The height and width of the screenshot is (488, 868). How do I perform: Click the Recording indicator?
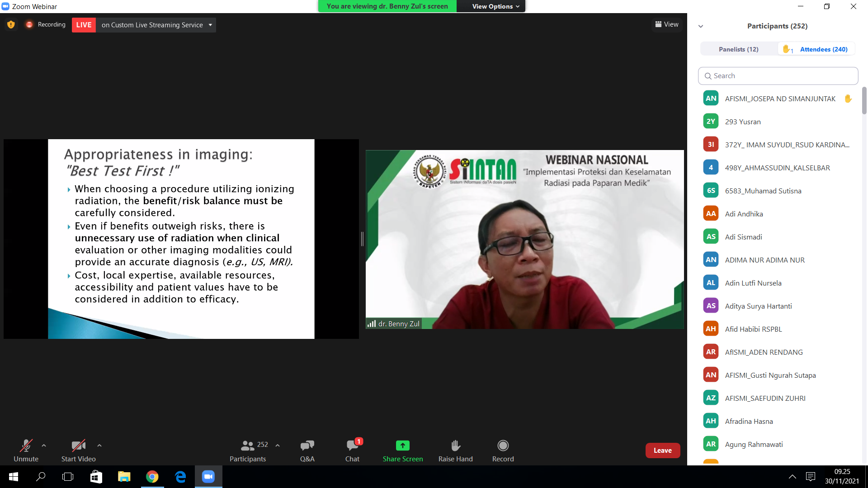46,24
